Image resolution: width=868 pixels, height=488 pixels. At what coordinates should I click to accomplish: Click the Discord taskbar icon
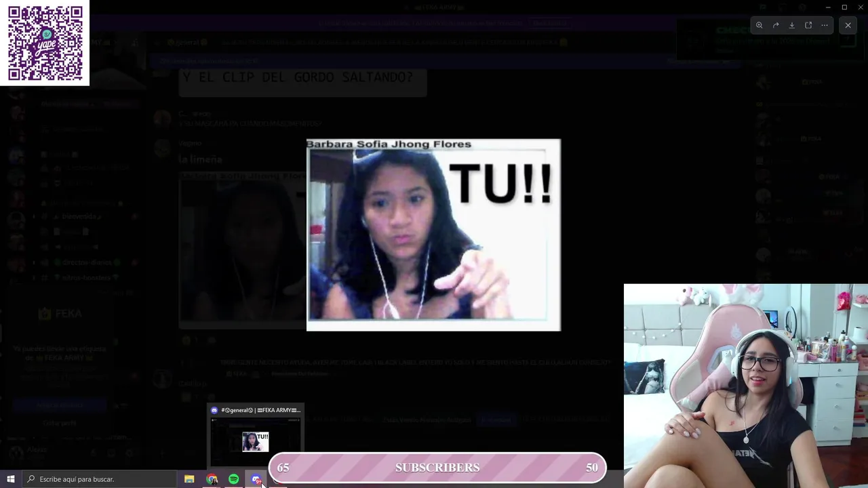[x=256, y=479]
